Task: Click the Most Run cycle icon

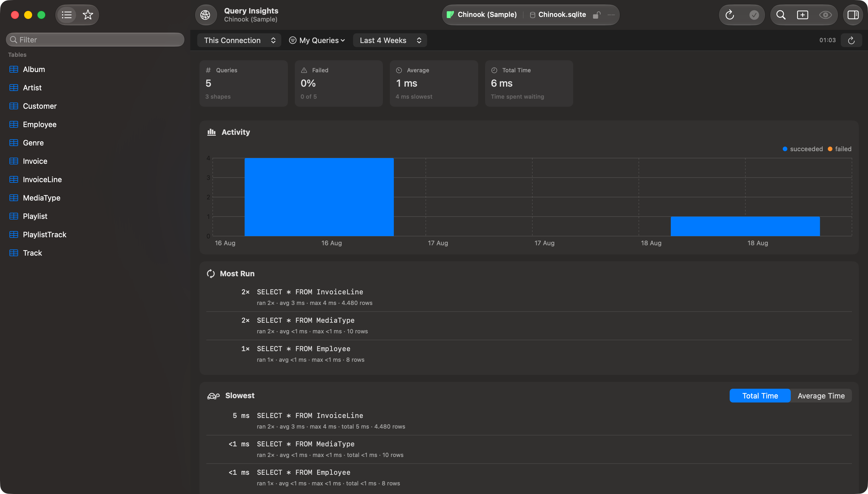Action: tap(211, 273)
